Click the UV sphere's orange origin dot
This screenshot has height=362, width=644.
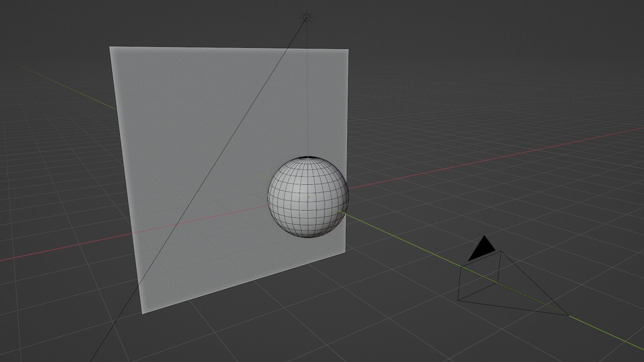click(308, 197)
